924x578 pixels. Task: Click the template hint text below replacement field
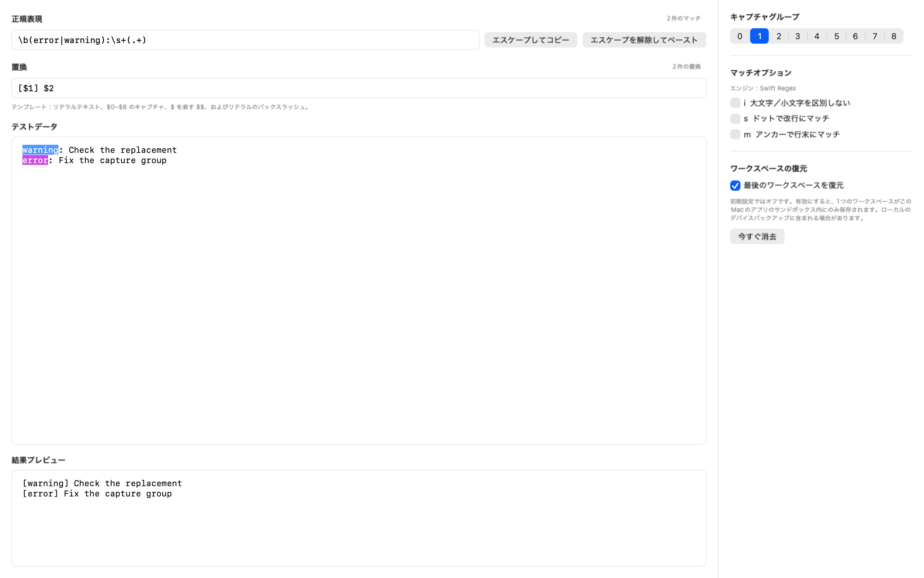161,107
